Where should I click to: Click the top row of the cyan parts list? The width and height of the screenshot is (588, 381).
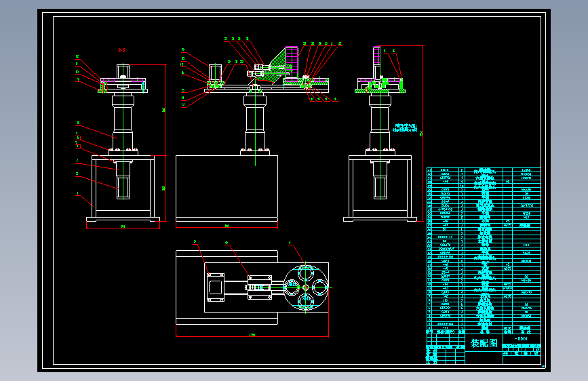click(484, 170)
